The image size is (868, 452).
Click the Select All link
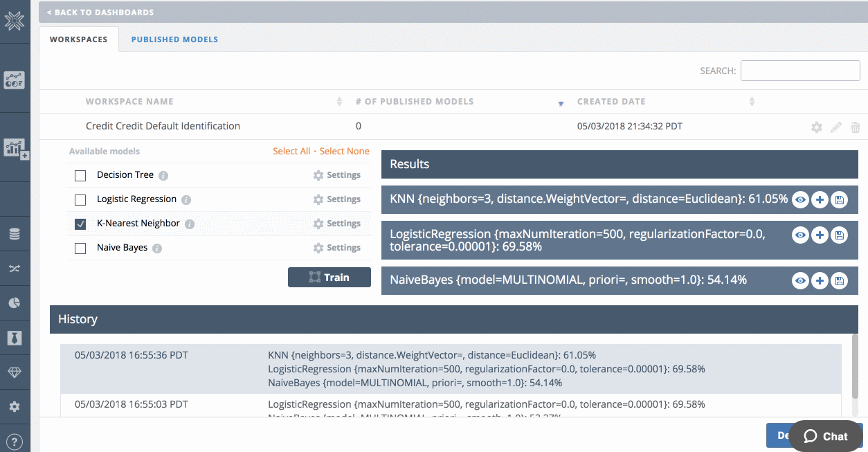coord(291,152)
